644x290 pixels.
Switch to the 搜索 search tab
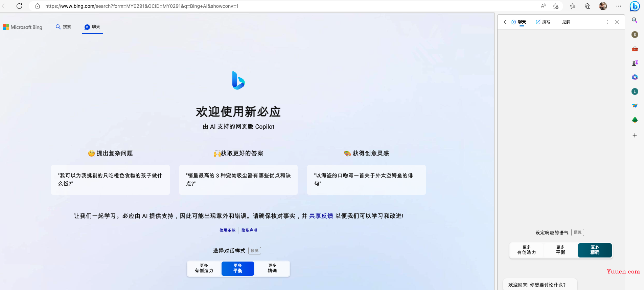coord(63,27)
